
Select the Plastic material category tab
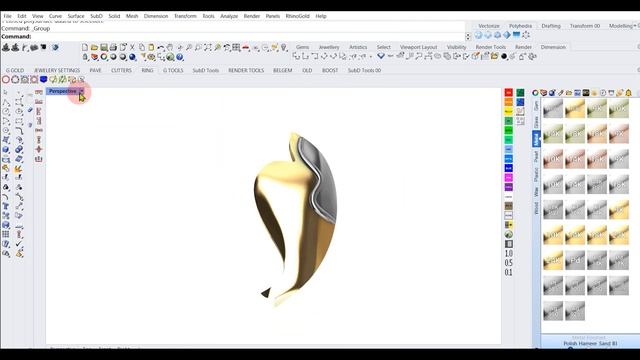pos(536,174)
